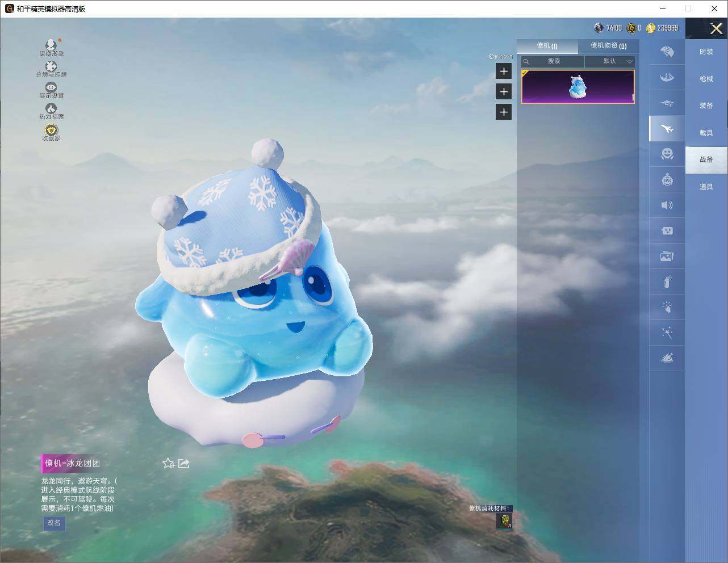
Task: Click the middle plus slot button
Action: [504, 91]
